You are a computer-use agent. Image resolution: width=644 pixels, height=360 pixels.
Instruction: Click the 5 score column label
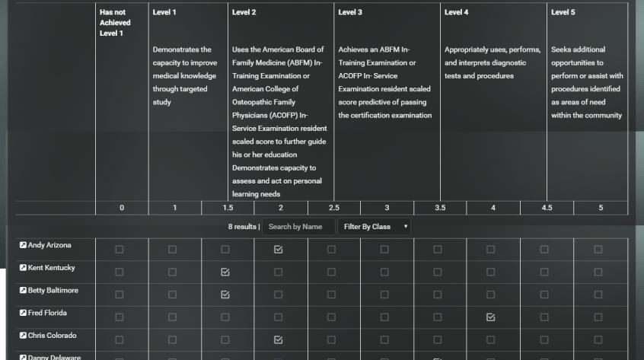pyautogui.click(x=601, y=208)
